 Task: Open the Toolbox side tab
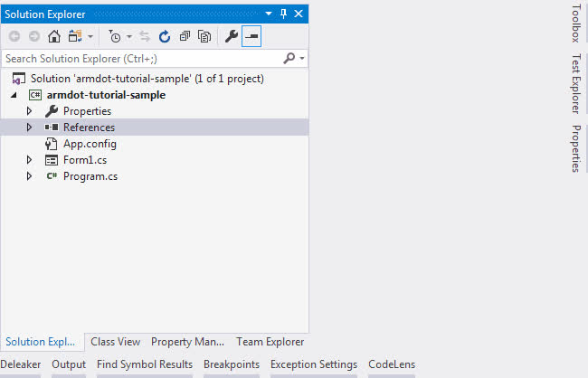[576, 24]
